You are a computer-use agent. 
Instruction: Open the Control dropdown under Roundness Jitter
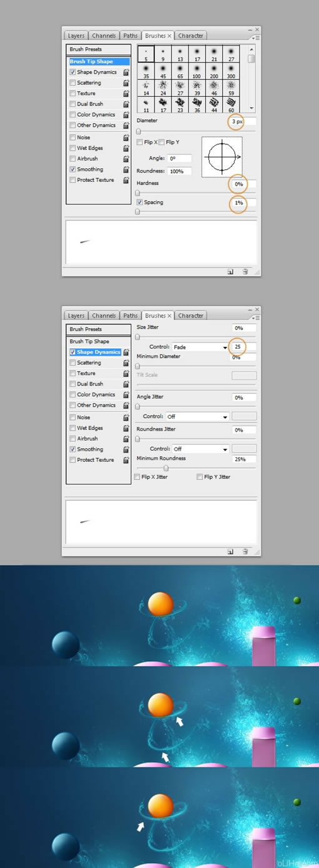click(x=200, y=449)
